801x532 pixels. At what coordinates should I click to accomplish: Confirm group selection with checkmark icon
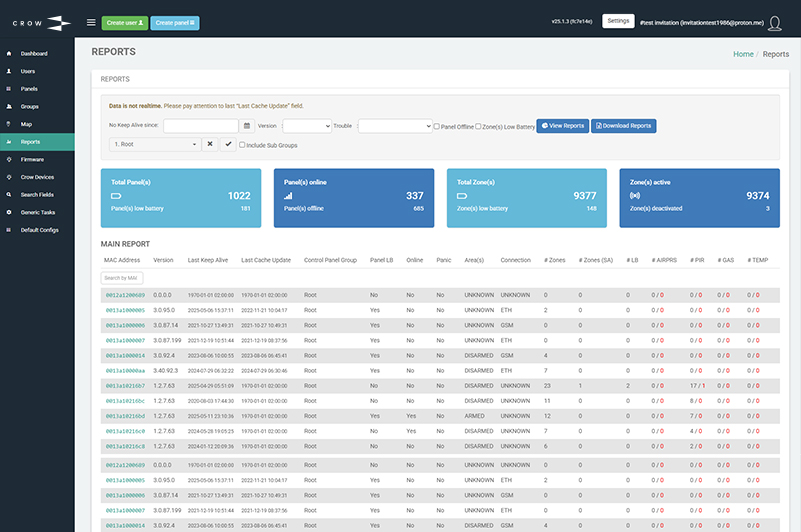(227, 145)
